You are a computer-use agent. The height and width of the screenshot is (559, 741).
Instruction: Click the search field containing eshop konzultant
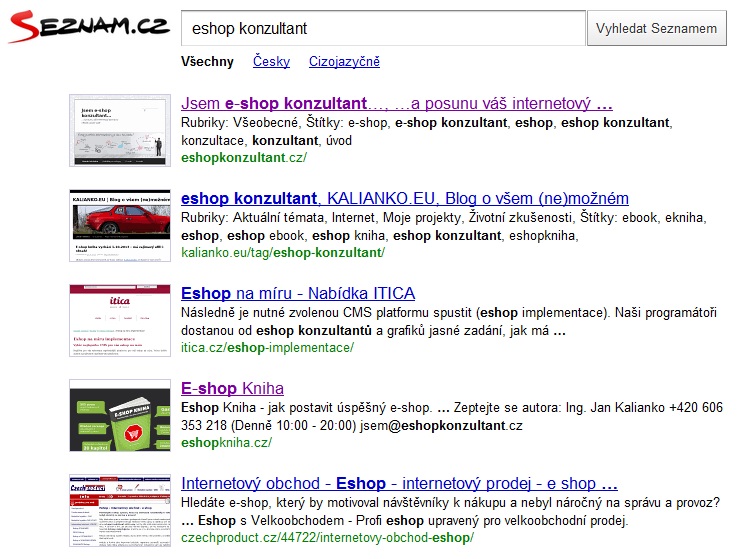[383, 28]
